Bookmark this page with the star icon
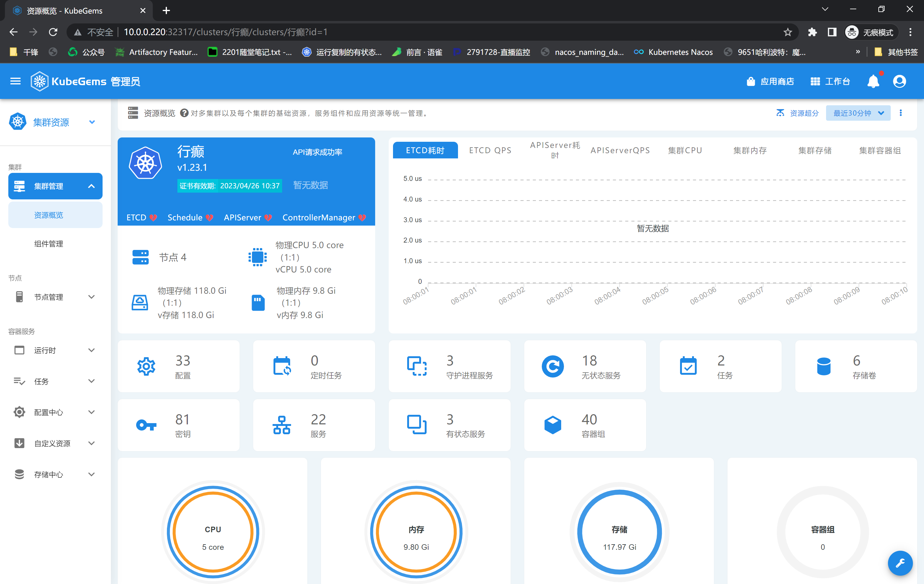Screen dimensions: 924x584 click(x=787, y=32)
